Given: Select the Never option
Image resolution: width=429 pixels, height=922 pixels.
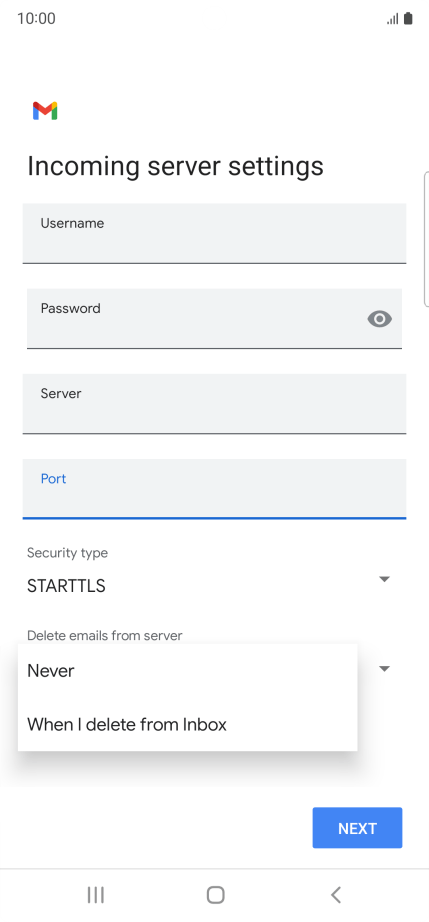Looking at the screenshot, I should [187, 670].
